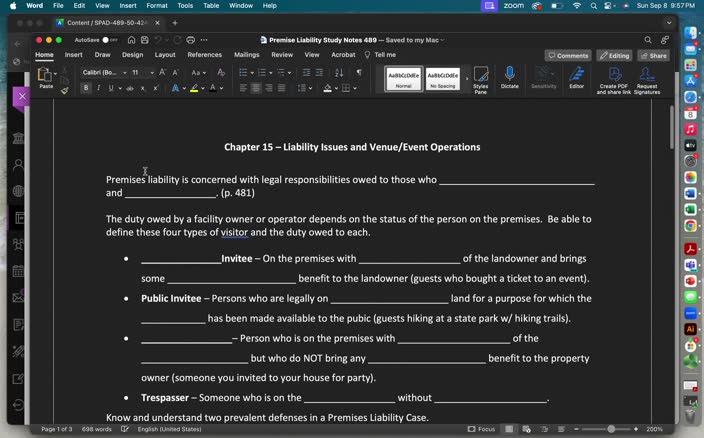Switch to the References ribbon tab
Screen dimensions: 704x438
point(204,55)
